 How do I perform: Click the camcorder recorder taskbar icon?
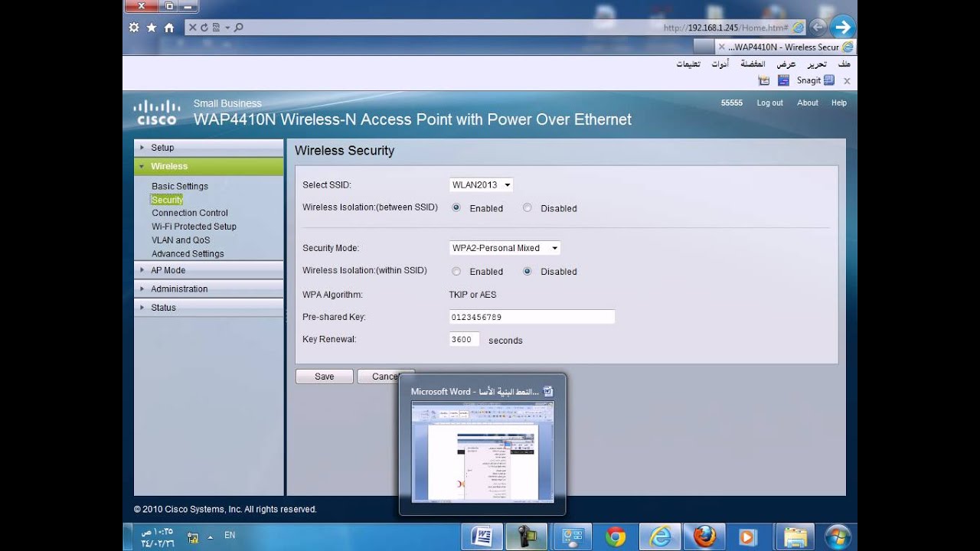click(x=527, y=536)
